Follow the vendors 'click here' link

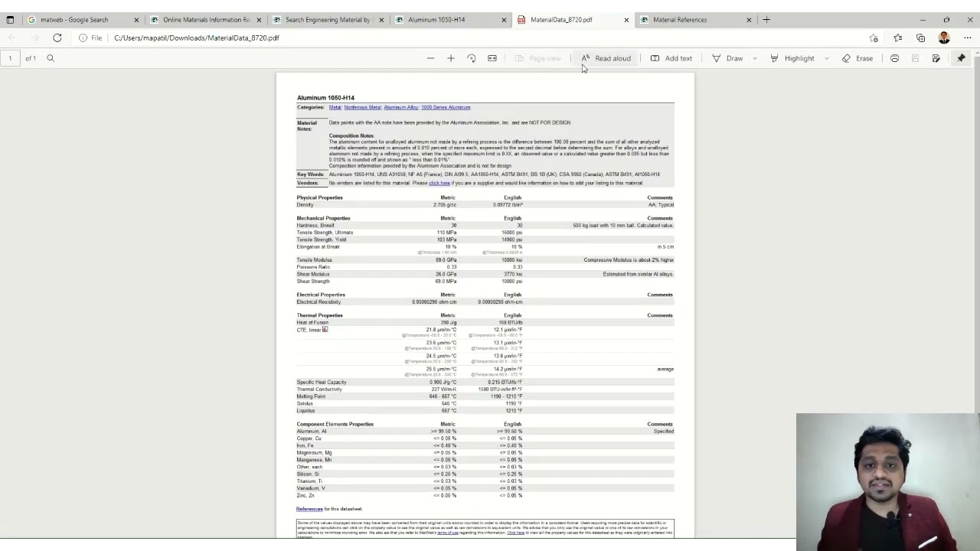439,183
